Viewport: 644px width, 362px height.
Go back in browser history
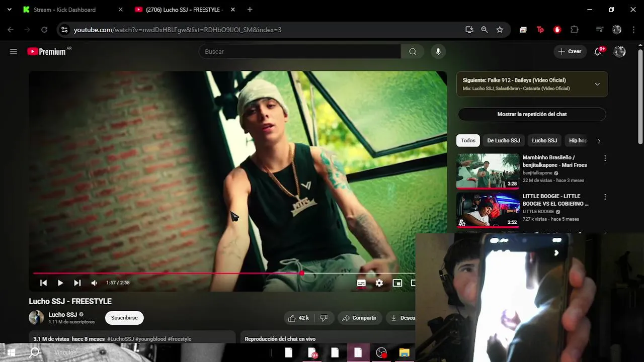click(11, 30)
